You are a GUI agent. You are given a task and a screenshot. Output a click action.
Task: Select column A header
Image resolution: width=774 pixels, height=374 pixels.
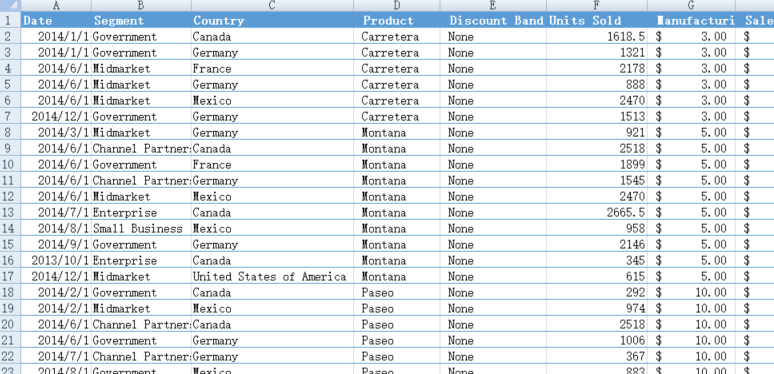(x=56, y=5)
